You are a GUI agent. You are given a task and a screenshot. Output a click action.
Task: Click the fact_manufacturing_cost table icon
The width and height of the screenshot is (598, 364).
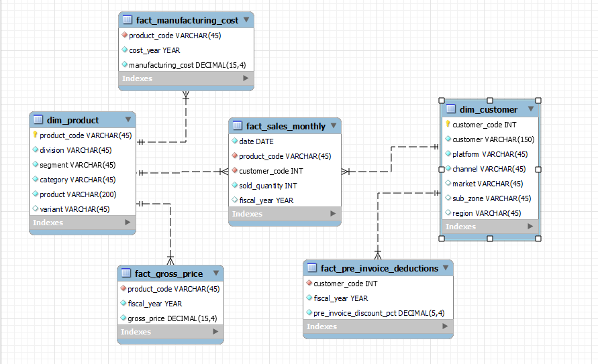click(x=127, y=19)
